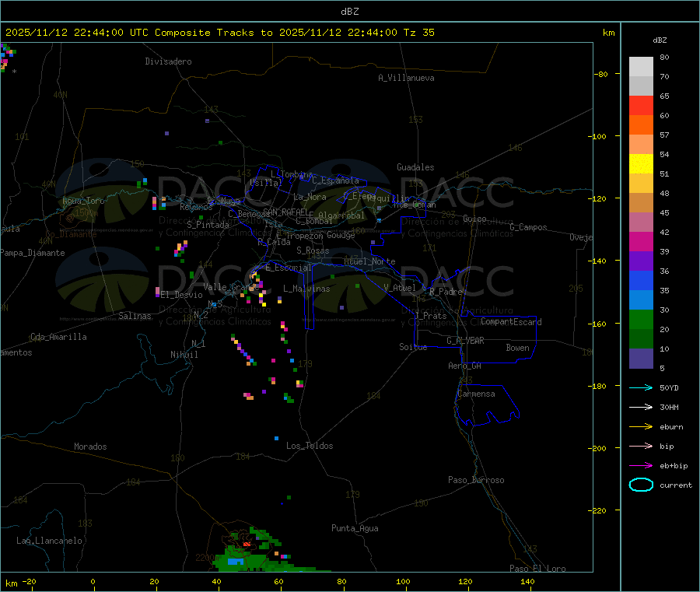Image resolution: width=700 pixels, height=592 pixels.
Task: Click the yellow eburn arrow icon
Action: click(x=641, y=426)
